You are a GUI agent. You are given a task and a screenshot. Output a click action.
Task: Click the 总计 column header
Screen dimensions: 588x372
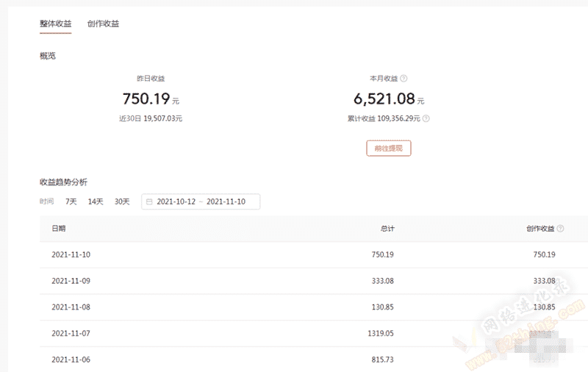coord(387,229)
